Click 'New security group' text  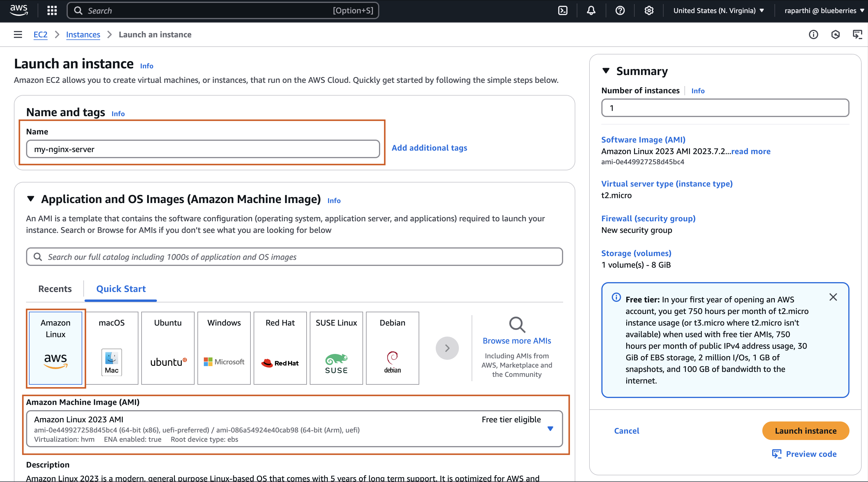coord(636,230)
